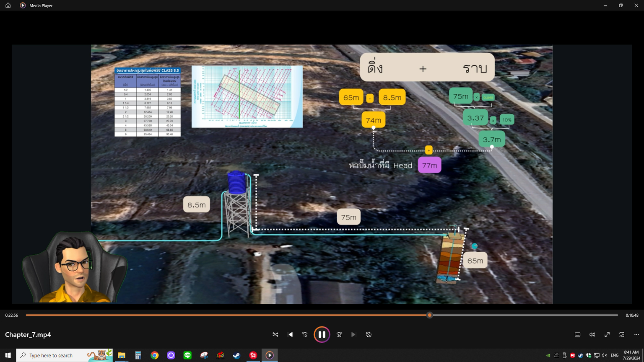Open the ENG language selector
The image size is (644, 362).
pos(614,355)
